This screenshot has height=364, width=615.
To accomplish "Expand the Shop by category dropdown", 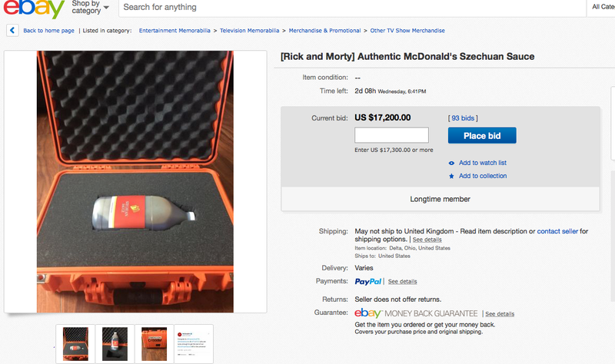I will tap(90, 7).
